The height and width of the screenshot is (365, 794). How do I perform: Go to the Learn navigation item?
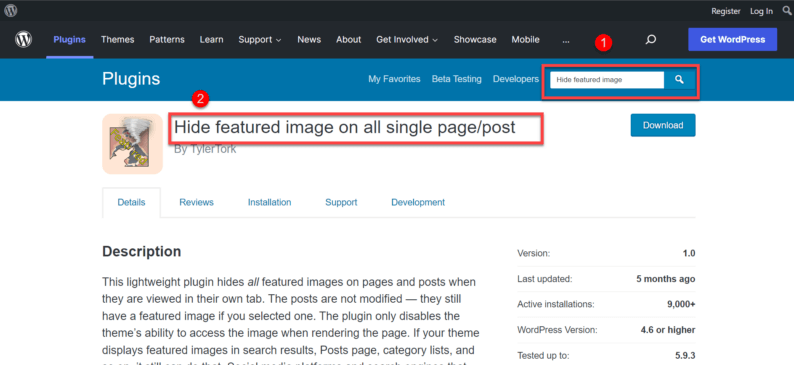(x=211, y=39)
